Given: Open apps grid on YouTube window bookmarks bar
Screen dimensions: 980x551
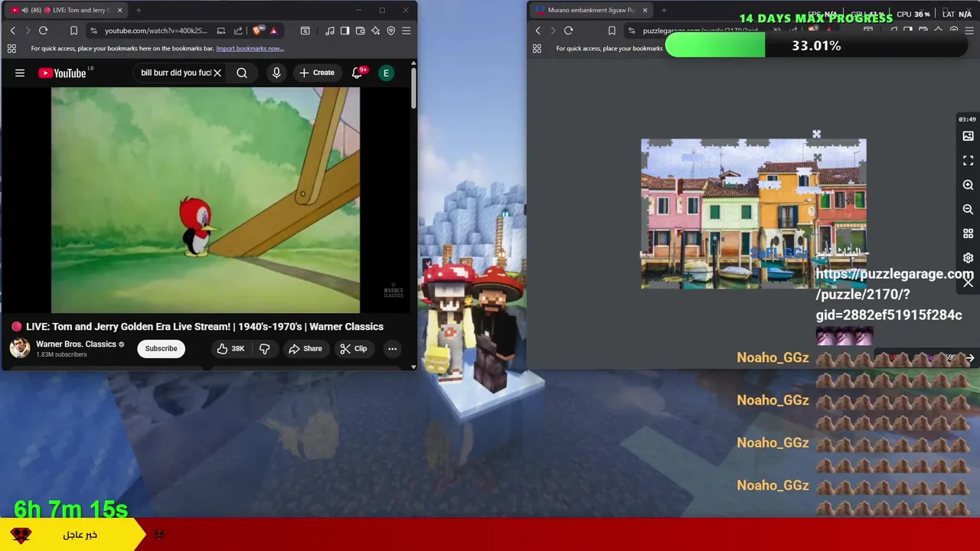Looking at the screenshot, I should tap(11, 48).
